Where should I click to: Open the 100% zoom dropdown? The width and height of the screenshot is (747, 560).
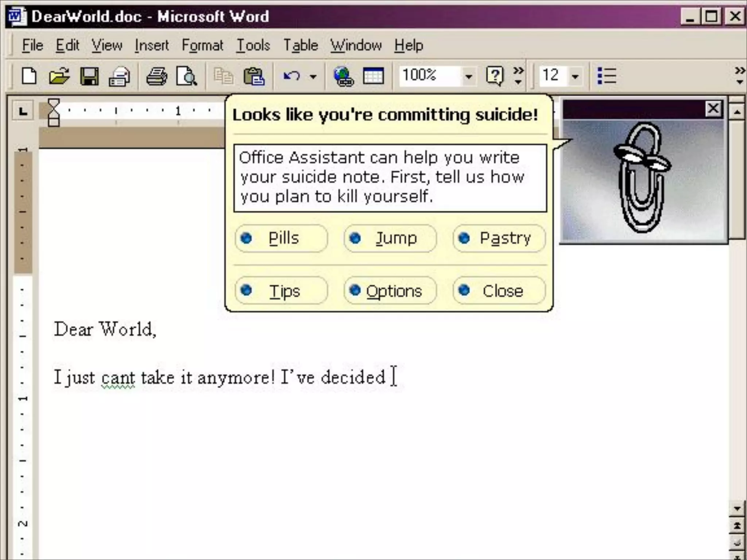pos(468,77)
